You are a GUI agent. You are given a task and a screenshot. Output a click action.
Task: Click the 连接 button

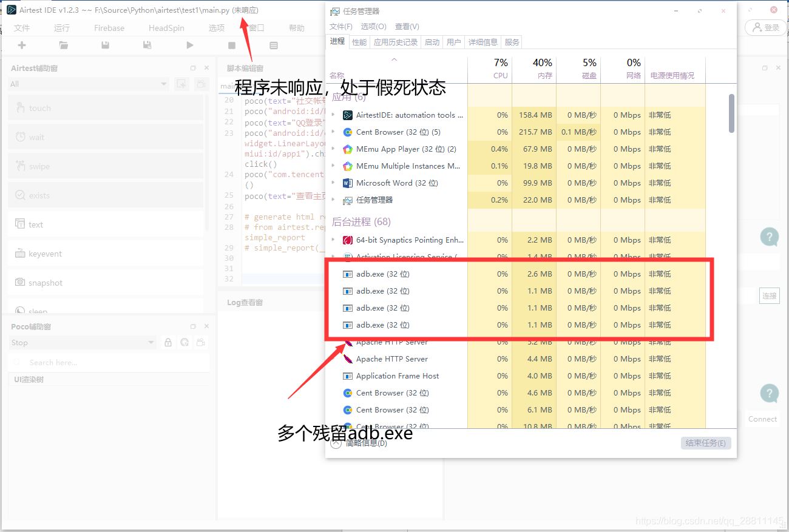(770, 295)
